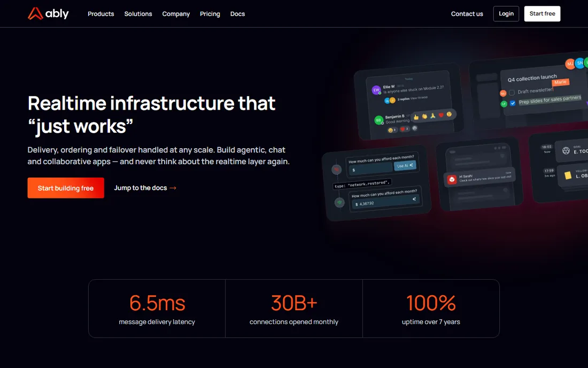Open the Company menu
This screenshot has height=368, width=588.
[x=176, y=14]
